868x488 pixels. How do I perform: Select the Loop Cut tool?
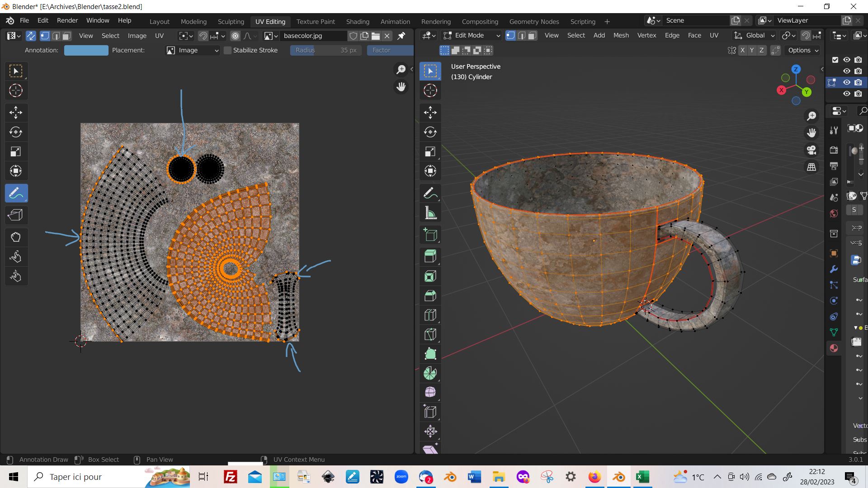coord(430,315)
